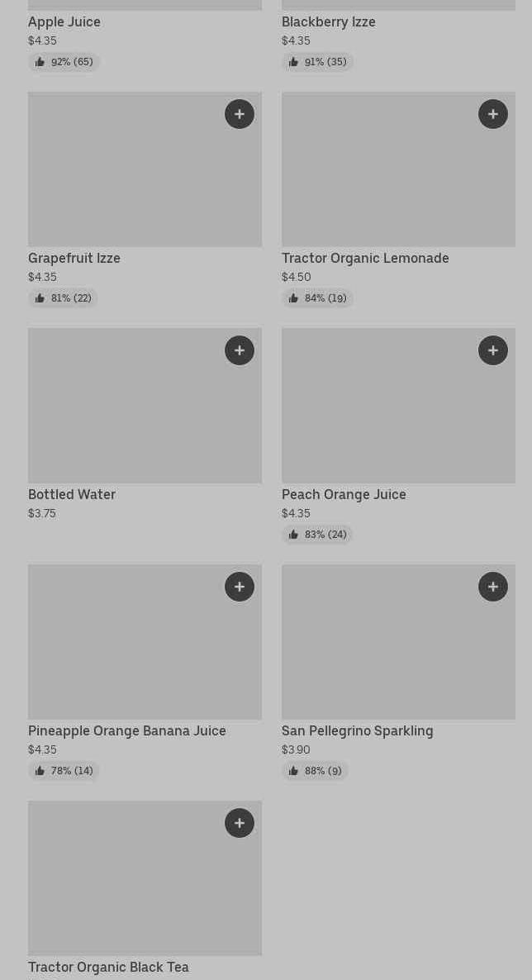Add Grapefruit Izze to cart
The height and width of the screenshot is (980, 532).
tap(240, 114)
